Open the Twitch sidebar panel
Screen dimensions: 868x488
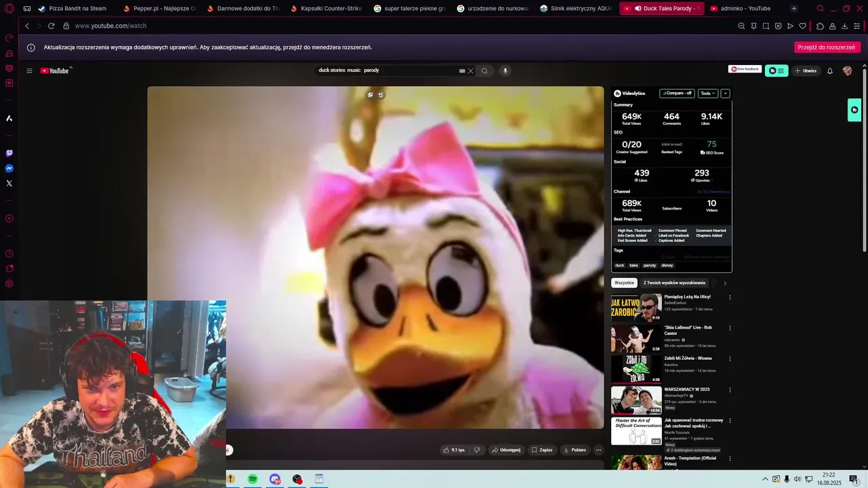click(9, 153)
